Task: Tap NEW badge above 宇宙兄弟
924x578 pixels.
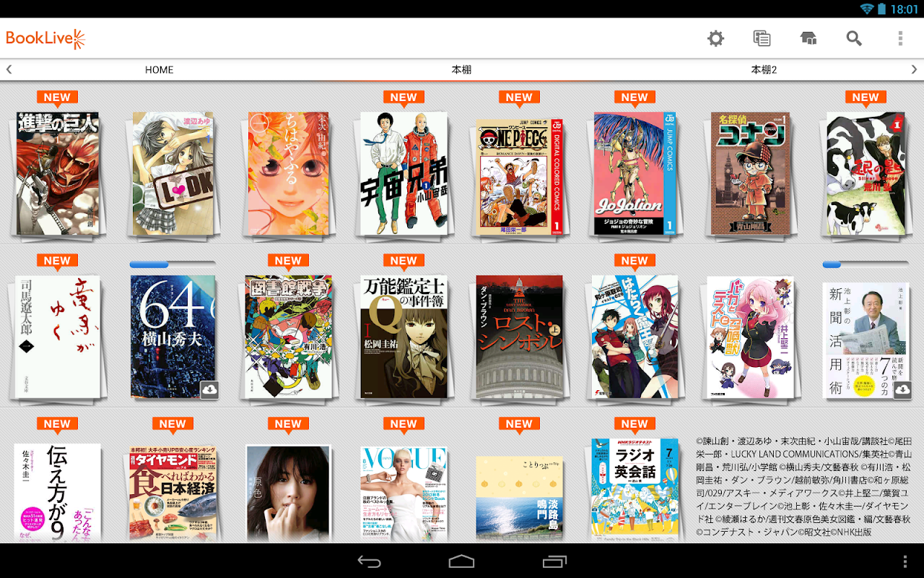Action: click(404, 98)
